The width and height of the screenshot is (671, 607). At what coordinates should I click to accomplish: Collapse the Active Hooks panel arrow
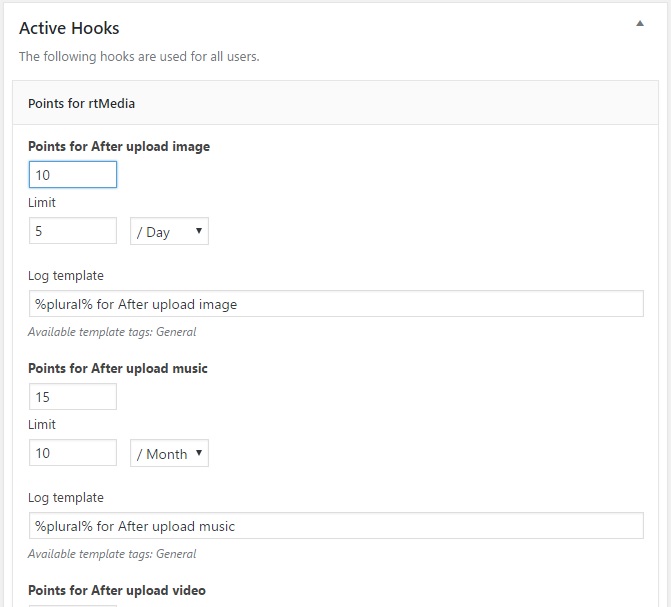point(640,24)
